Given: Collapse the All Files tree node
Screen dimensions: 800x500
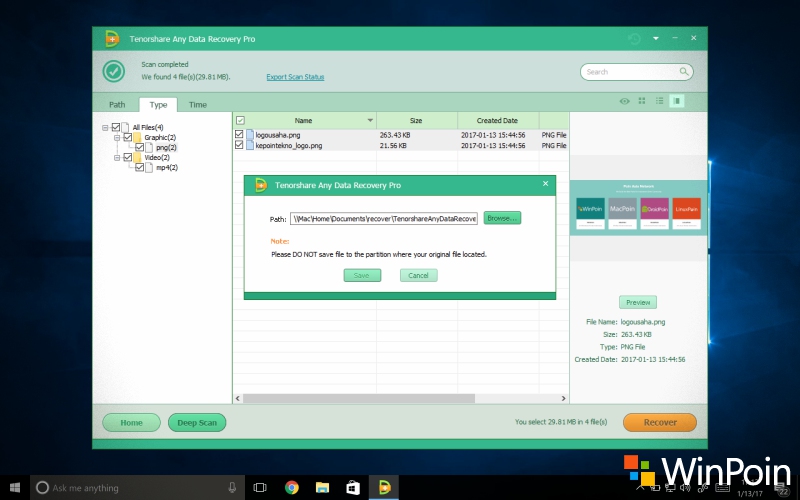Looking at the screenshot, I should 105,128.
